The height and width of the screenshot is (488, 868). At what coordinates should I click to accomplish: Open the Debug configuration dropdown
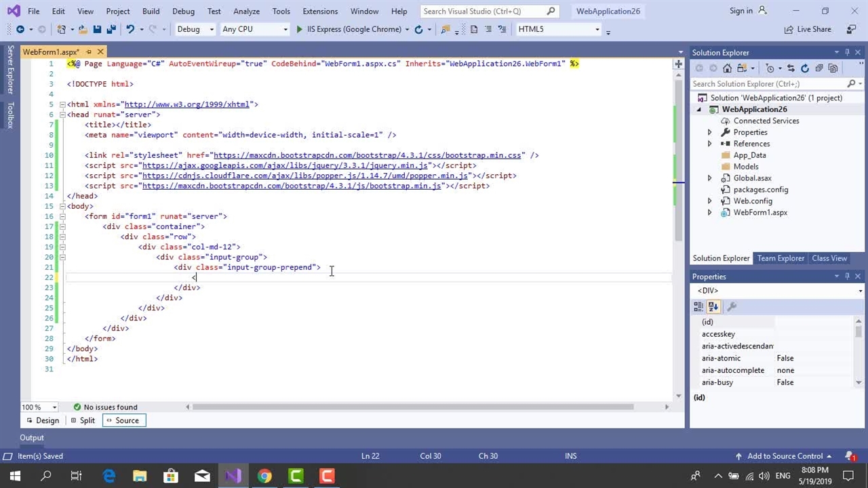(x=195, y=29)
